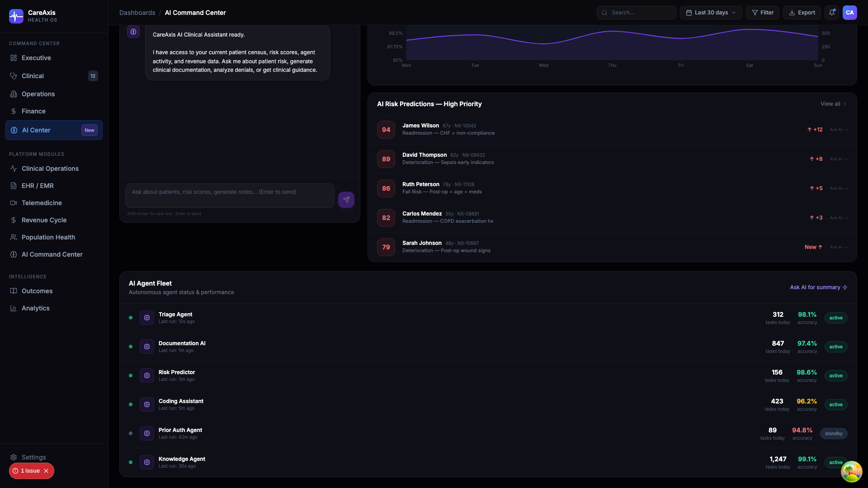Open the notifications bell
Viewport: 868px width, 488px height.
832,13
